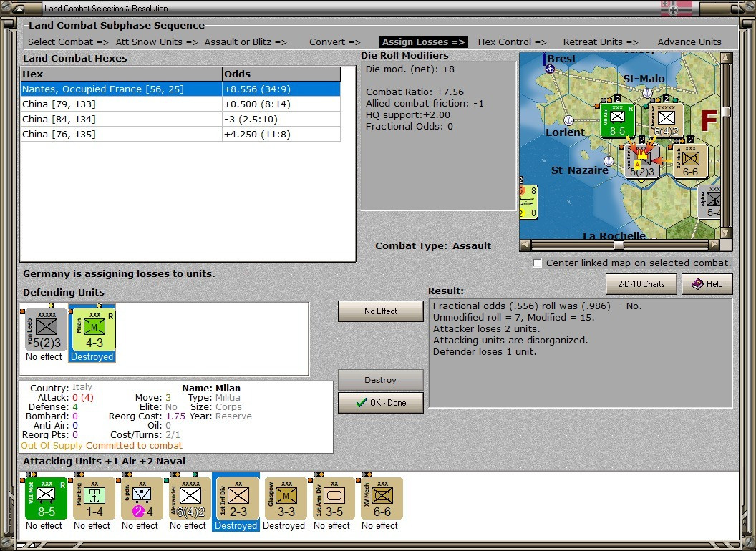
Task: Select Nantes, Occupied France combat row
Action: (x=180, y=89)
